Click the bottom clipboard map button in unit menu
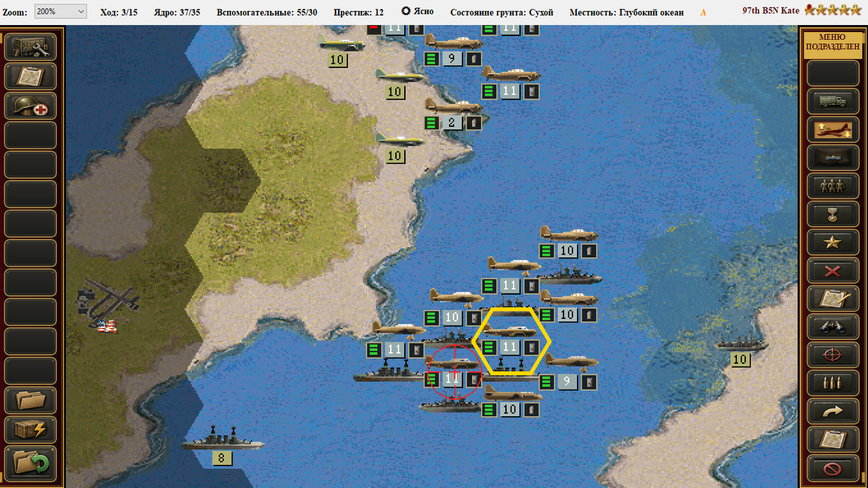The width and height of the screenshot is (868, 488). (x=833, y=440)
